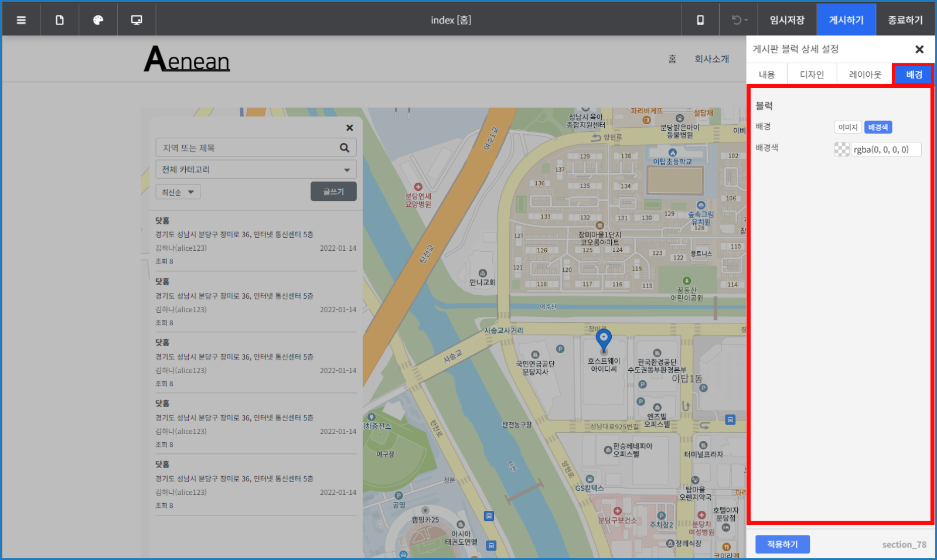
Task: Click the desktop monitor preview icon
Action: [137, 20]
